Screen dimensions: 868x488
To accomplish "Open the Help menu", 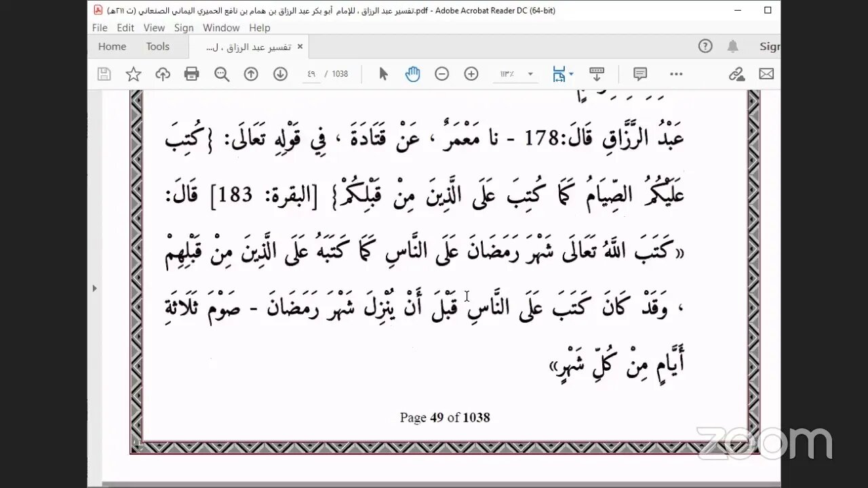I will pyautogui.click(x=260, y=28).
